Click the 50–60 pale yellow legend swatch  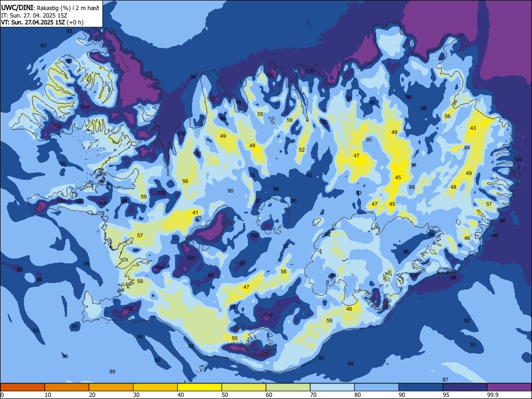[244, 387]
